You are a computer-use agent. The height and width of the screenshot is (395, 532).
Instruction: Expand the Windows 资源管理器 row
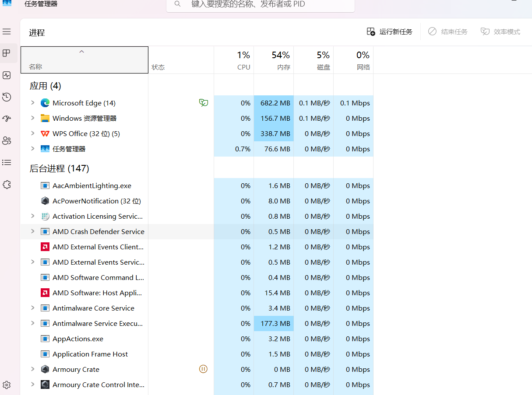tap(32, 118)
